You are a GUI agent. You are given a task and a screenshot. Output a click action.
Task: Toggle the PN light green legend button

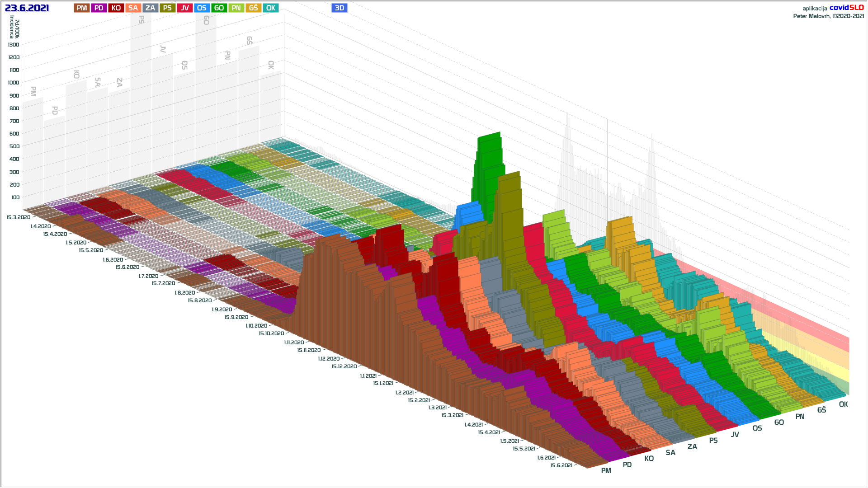pos(236,8)
